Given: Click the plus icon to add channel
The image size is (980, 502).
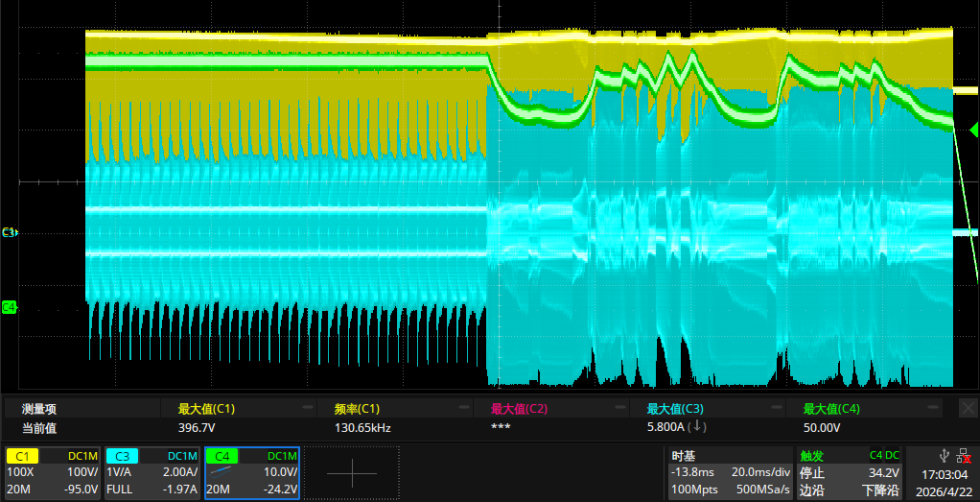Looking at the screenshot, I should tap(351, 472).
